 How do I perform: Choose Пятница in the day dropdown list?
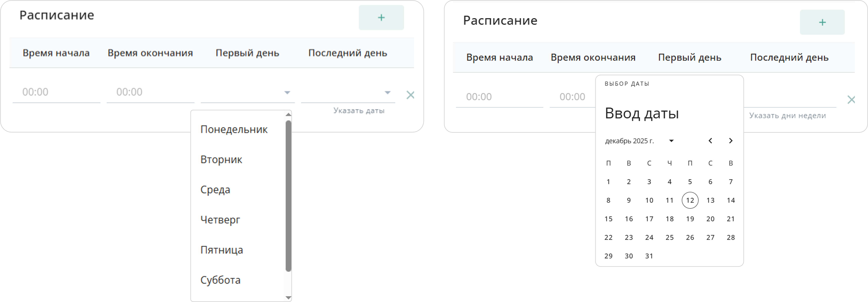tap(221, 250)
